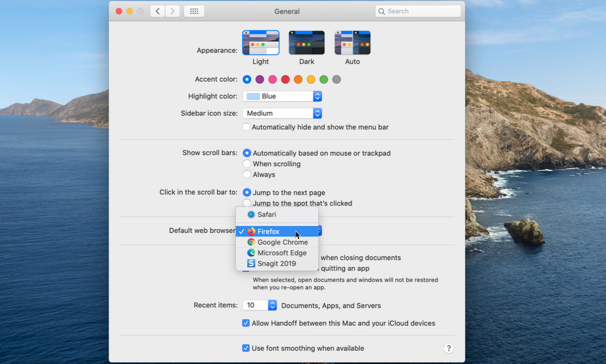The height and width of the screenshot is (364, 606).
Task: Click the search magnifier icon
Action: pyautogui.click(x=381, y=12)
